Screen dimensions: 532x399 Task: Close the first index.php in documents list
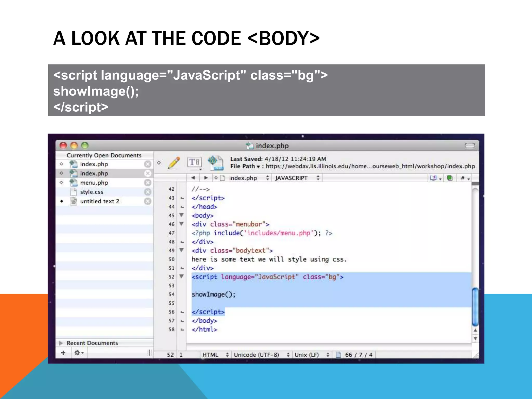[148, 164]
